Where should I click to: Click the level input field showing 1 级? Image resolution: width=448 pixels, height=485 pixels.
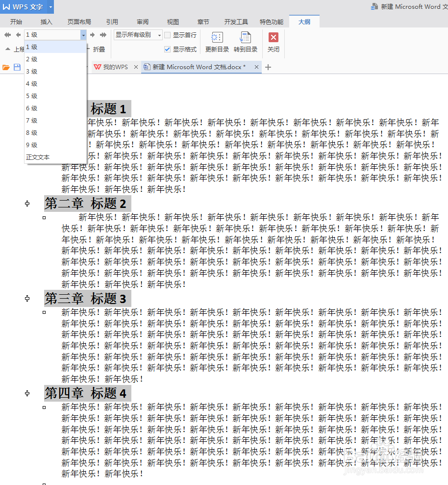(52, 35)
